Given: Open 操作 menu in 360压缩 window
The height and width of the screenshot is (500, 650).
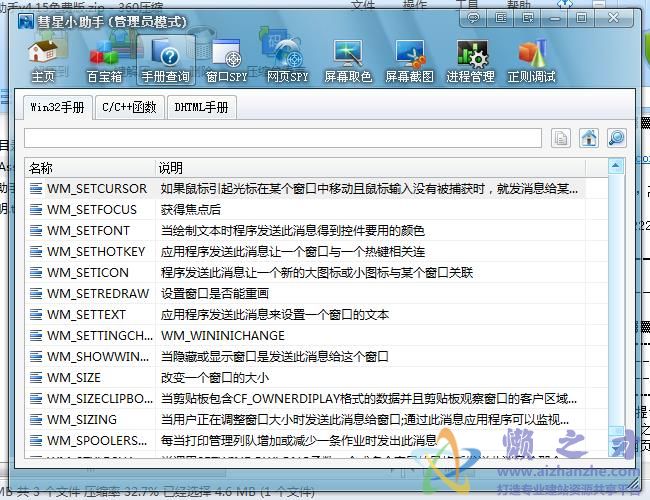Looking at the screenshot, I should (415, 5).
